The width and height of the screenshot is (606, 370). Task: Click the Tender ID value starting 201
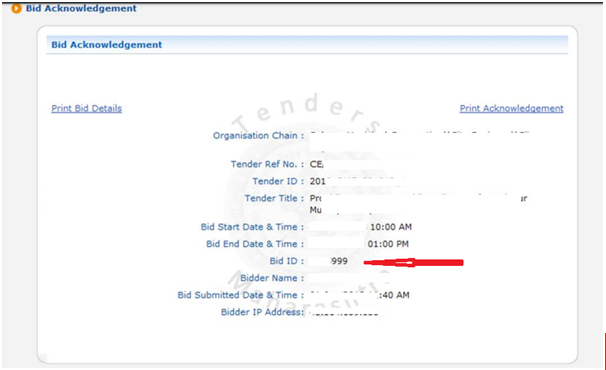pyautogui.click(x=317, y=181)
